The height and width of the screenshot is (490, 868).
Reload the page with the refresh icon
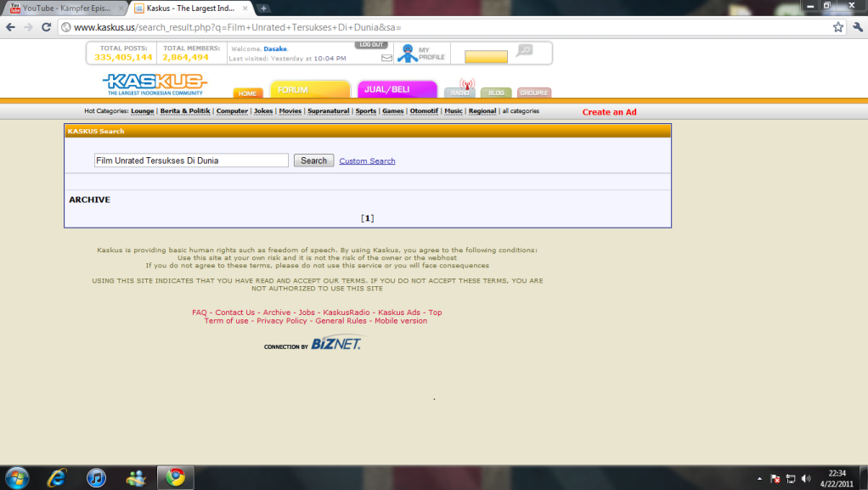pos(47,27)
